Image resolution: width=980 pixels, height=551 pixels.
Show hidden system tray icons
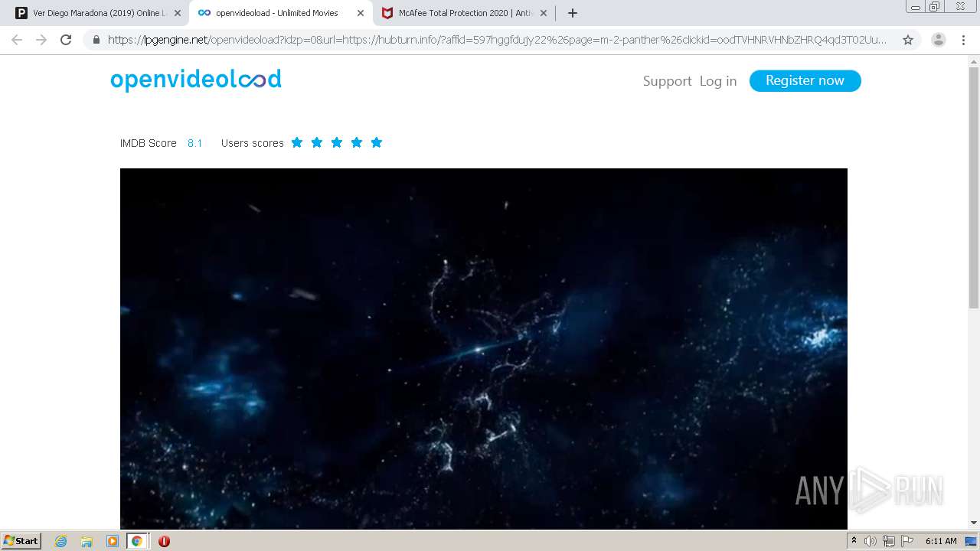[x=854, y=541]
